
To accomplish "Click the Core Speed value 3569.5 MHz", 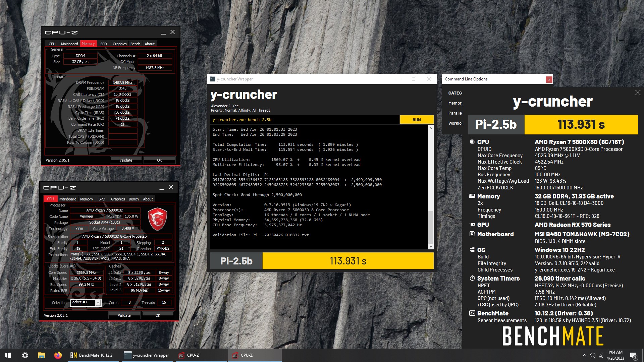I will coord(86,273).
